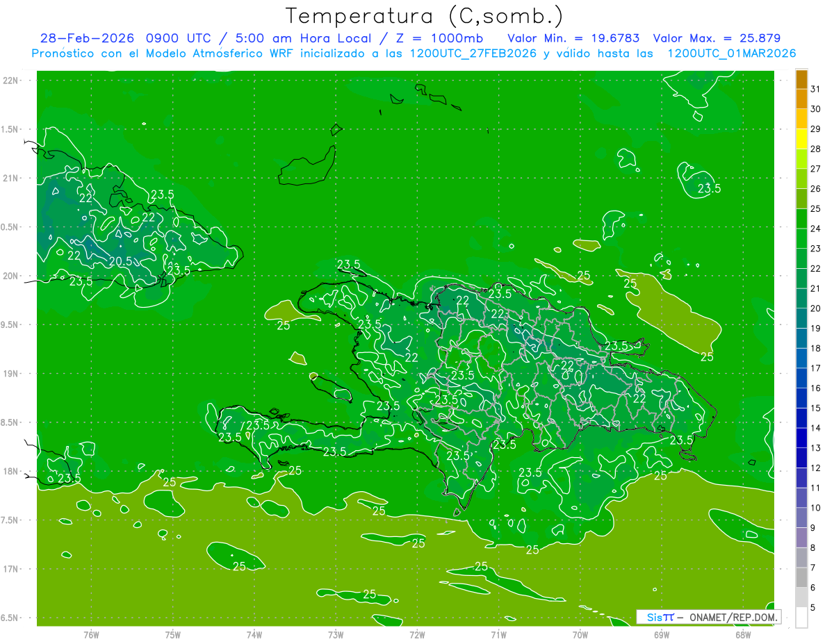Viewport: 834px width, 644px height.
Task: Click 'Valor Max. = 25.879' text
Action: tap(718, 38)
